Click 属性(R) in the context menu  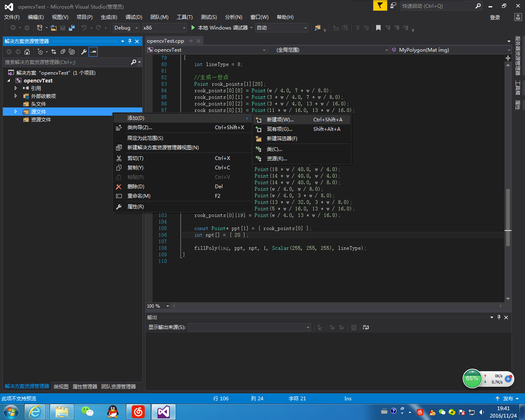click(183, 207)
